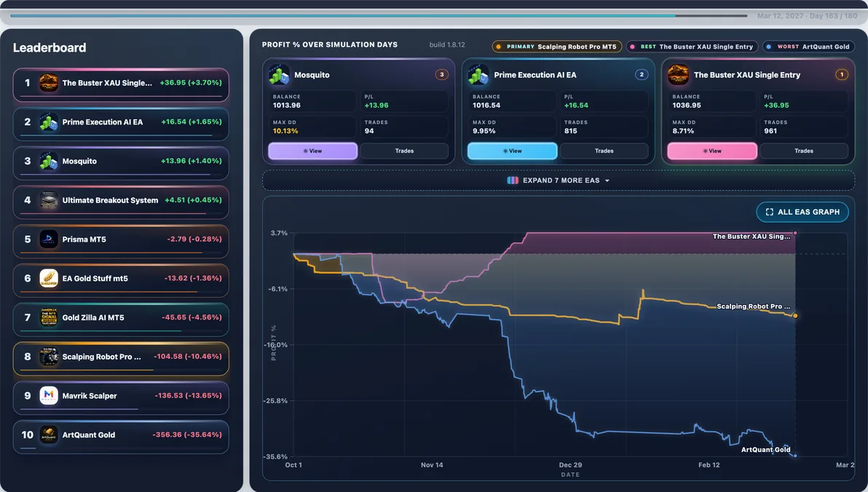Image resolution: width=868 pixels, height=492 pixels.
Task: Click Ultimate Breakout System icon in leaderboard
Action: tap(49, 200)
